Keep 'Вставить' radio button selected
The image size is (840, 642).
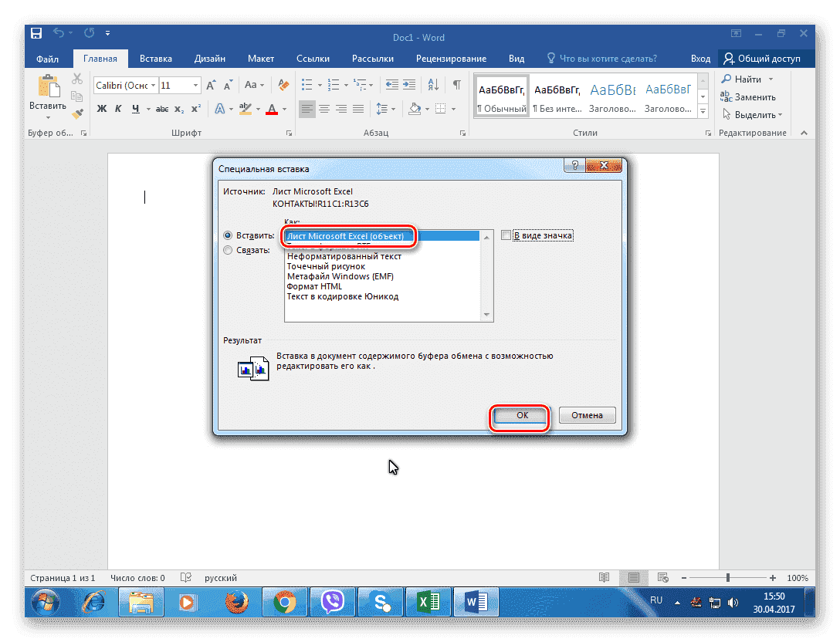[228, 236]
